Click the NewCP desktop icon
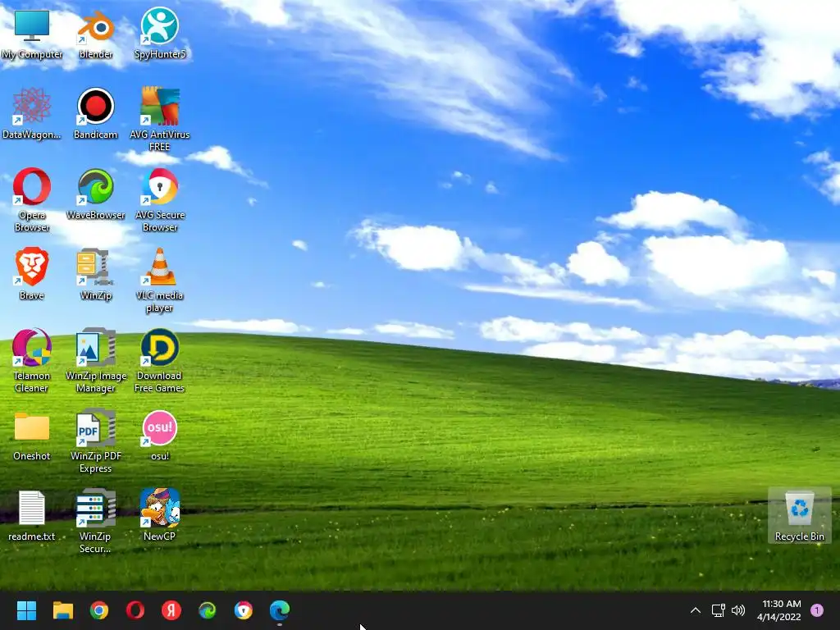The width and height of the screenshot is (840, 630). pyautogui.click(x=160, y=515)
